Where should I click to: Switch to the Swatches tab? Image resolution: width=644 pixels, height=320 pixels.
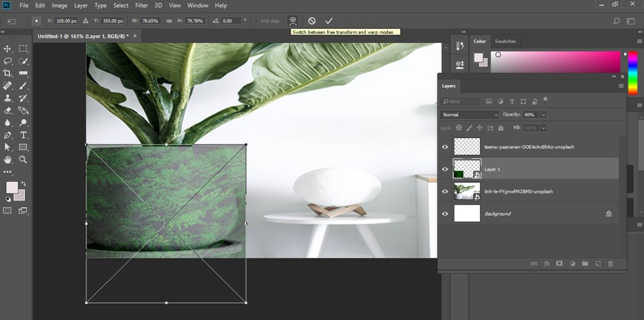coord(505,41)
